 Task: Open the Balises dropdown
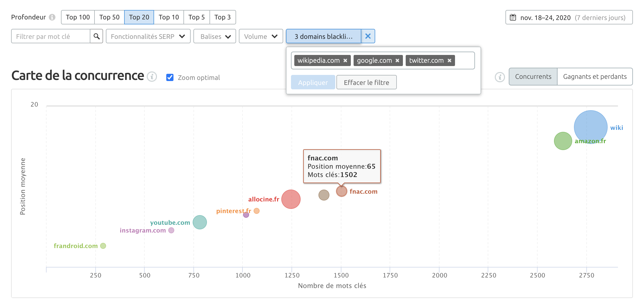tap(215, 36)
